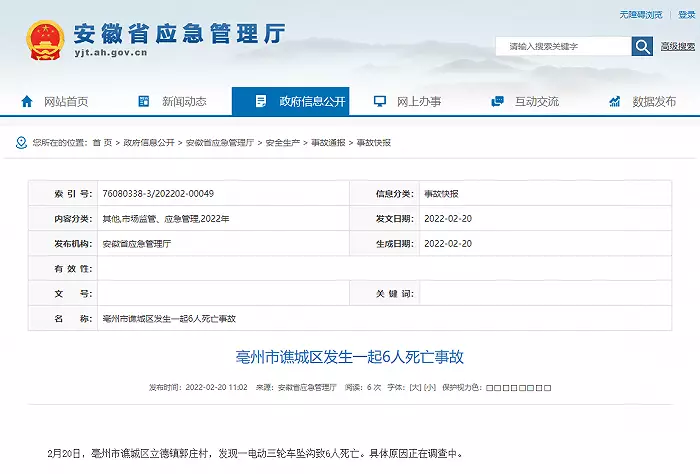Click the magnifier search button
700x474 pixels.
tap(642, 46)
